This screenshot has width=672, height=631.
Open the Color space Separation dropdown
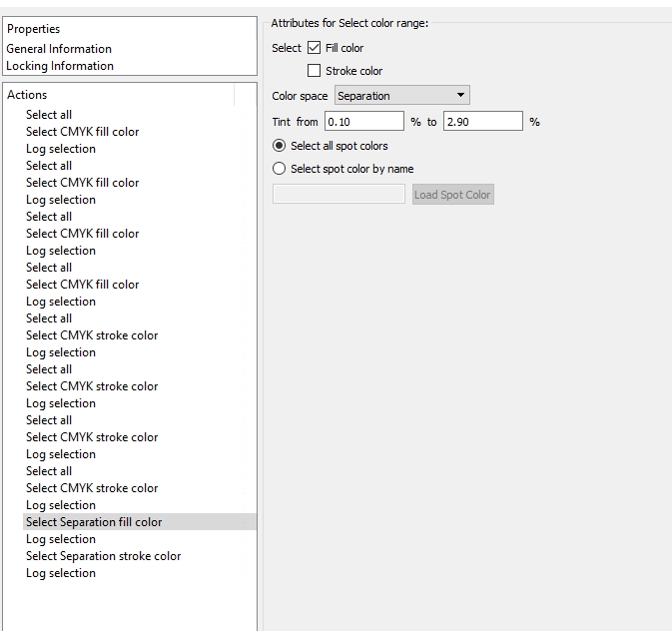click(401, 96)
